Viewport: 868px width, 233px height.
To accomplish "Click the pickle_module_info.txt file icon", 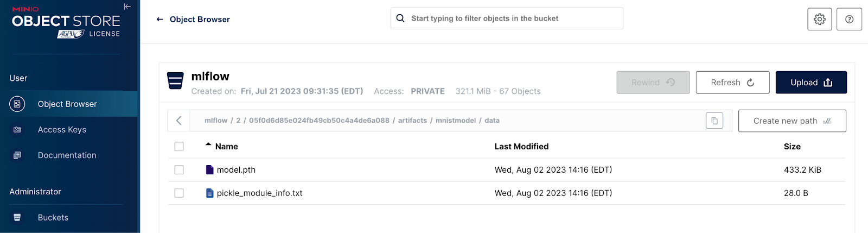I will click(210, 193).
